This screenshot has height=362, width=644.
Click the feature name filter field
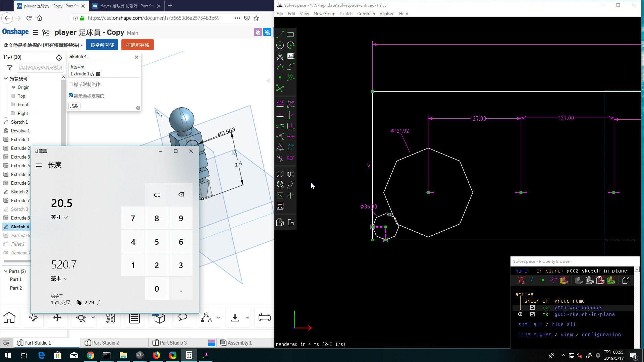point(40,68)
